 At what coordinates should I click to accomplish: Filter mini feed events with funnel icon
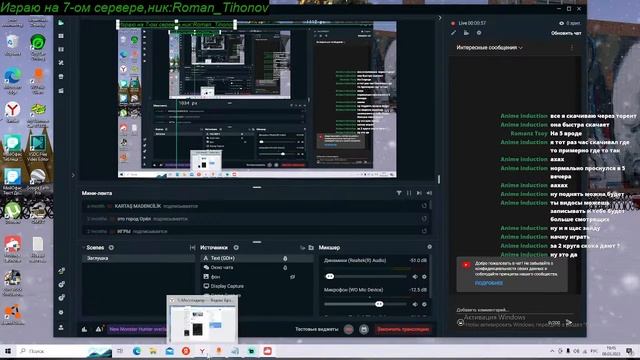[399, 193]
